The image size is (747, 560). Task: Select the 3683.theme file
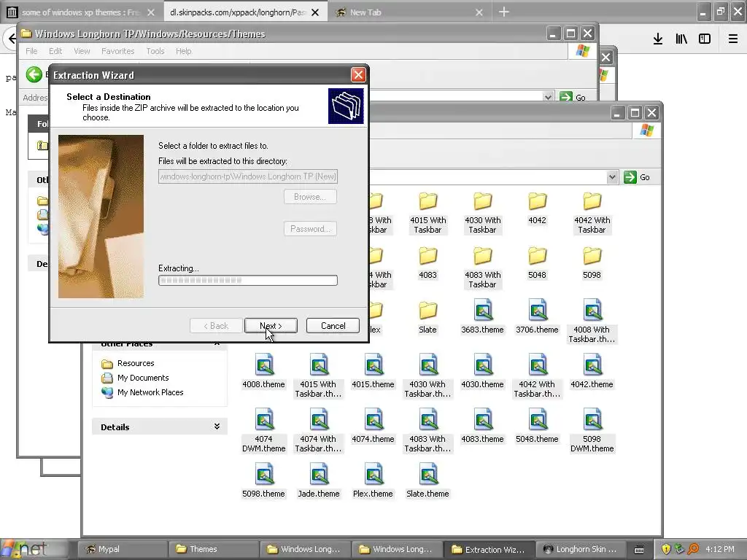pyautogui.click(x=483, y=316)
